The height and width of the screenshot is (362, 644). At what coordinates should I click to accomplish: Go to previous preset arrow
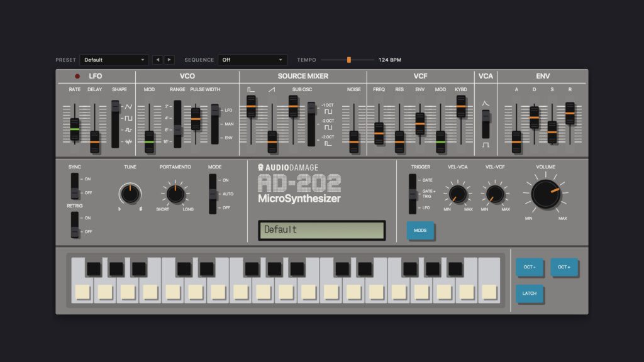[158, 60]
